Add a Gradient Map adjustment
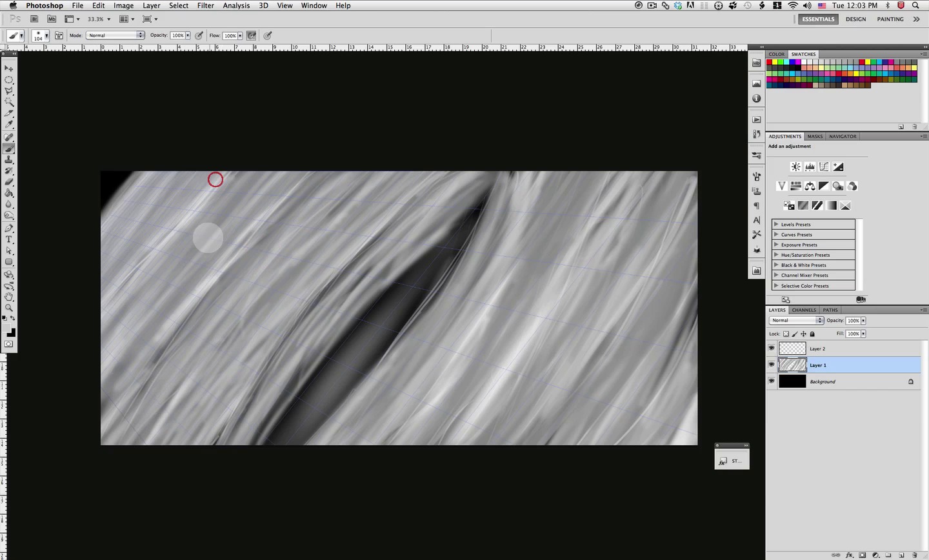This screenshot has width=929, height=560. pos(832,205)
